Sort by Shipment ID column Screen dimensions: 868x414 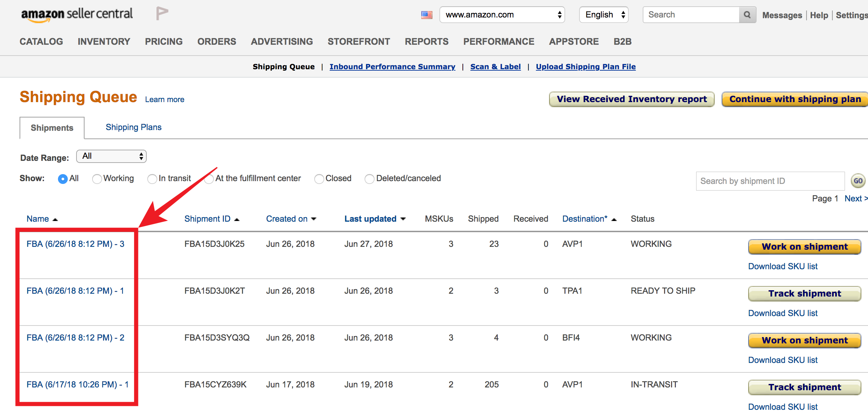click(212, 219)
